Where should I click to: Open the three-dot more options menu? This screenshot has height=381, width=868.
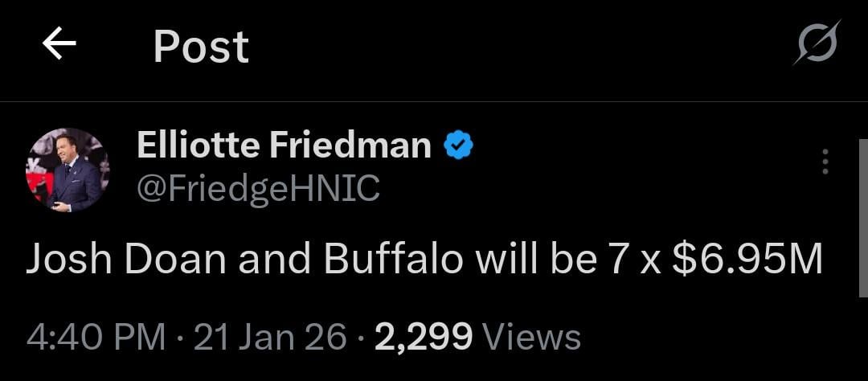pyautogui.click(x=825, y=162)
